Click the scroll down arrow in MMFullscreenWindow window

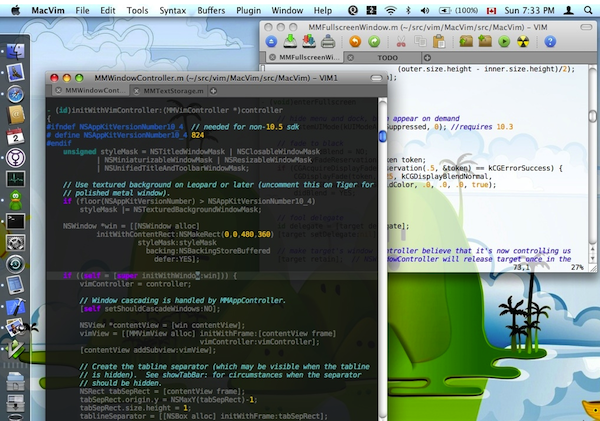592,259
